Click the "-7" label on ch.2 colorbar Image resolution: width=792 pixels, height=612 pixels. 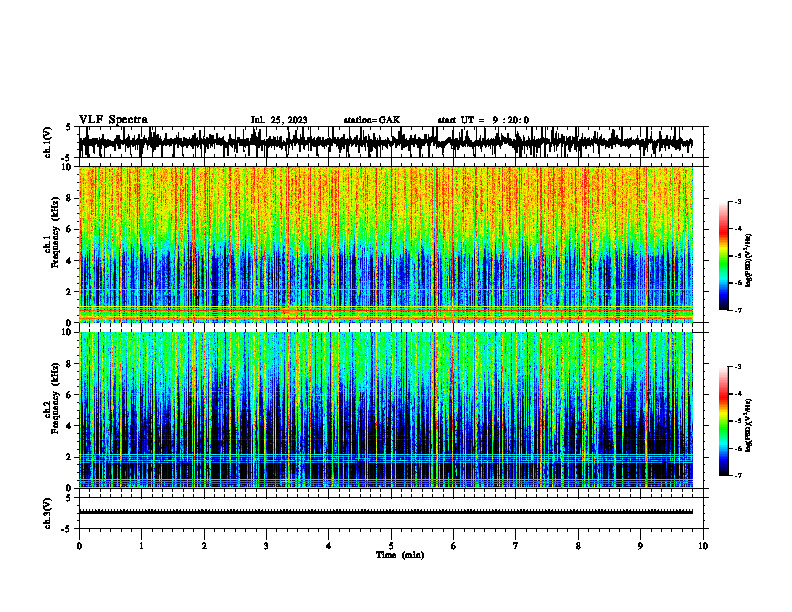pos(738,475)
